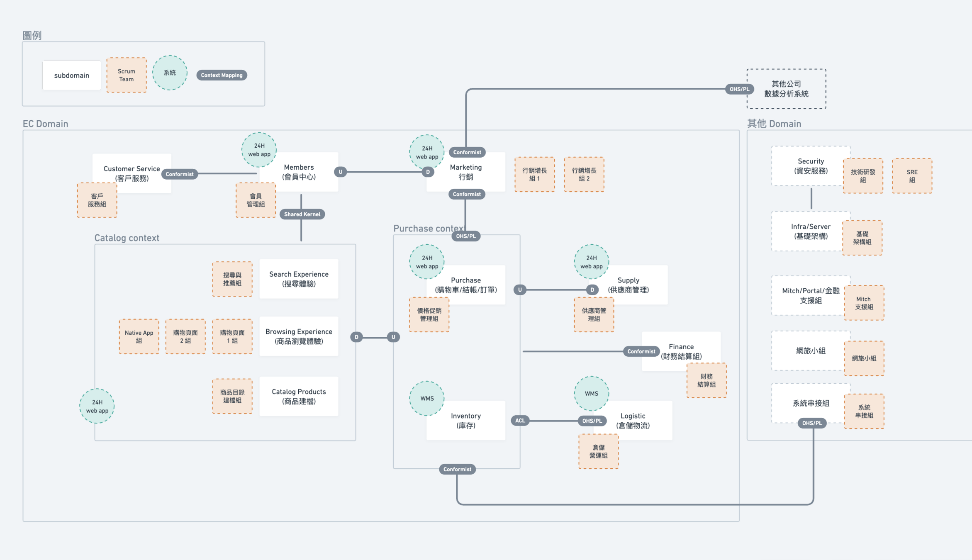Click the 系統 legend circle
This screenshot has height=560, width=972.
pos(170,73)
